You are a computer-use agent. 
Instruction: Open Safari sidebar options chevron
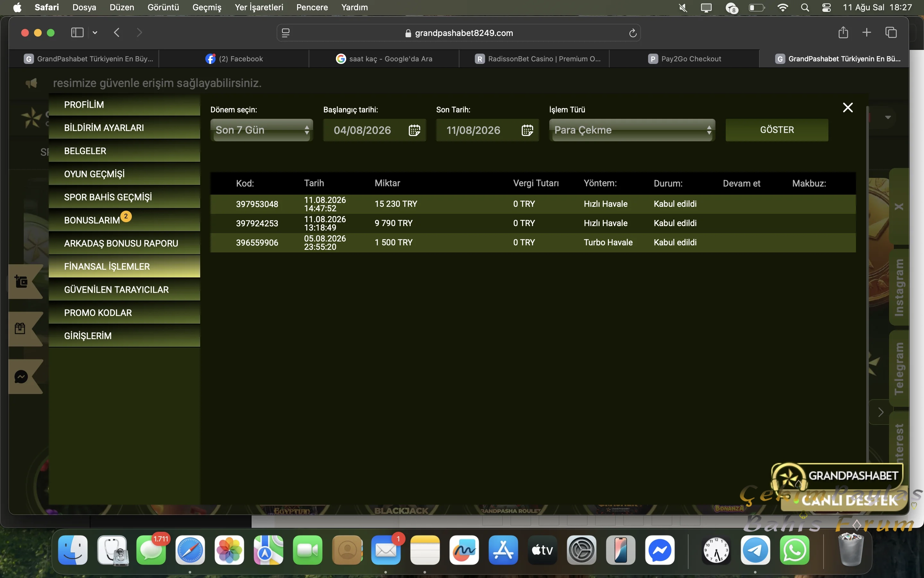click(95, 33)
